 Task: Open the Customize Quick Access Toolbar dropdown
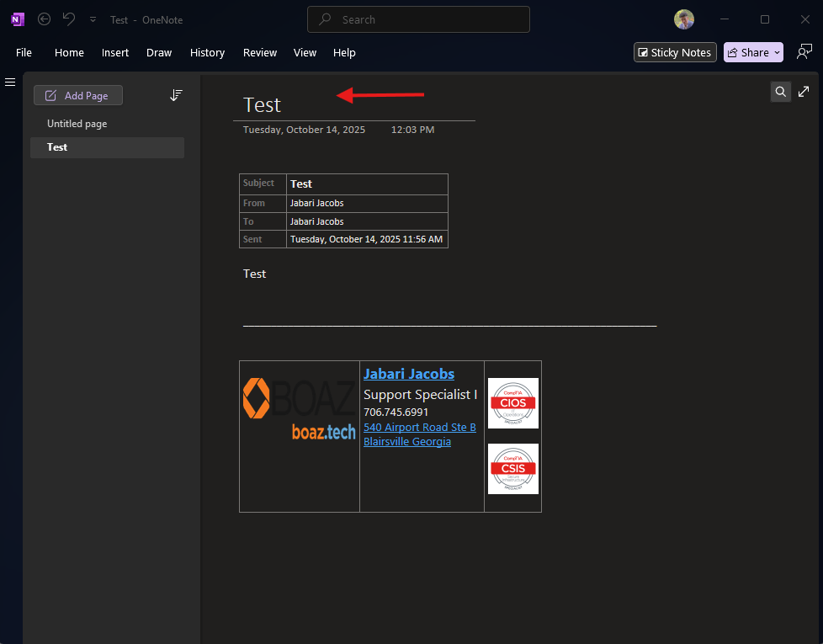[x=93, y=19]
